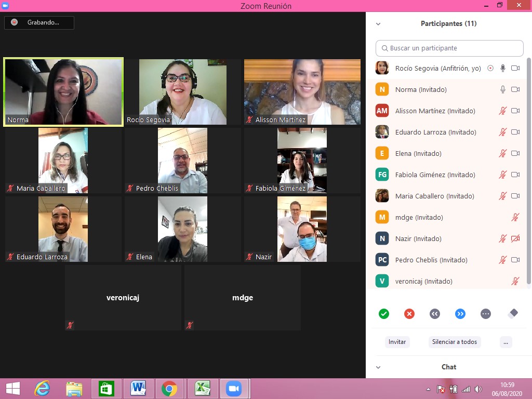Click Elena's video camera icon
The width and height of the screenshot is (532, 399).
click(515, 153)
